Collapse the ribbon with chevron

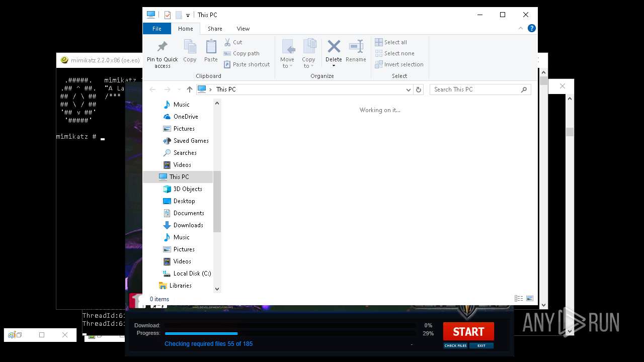tap(520, 29)
